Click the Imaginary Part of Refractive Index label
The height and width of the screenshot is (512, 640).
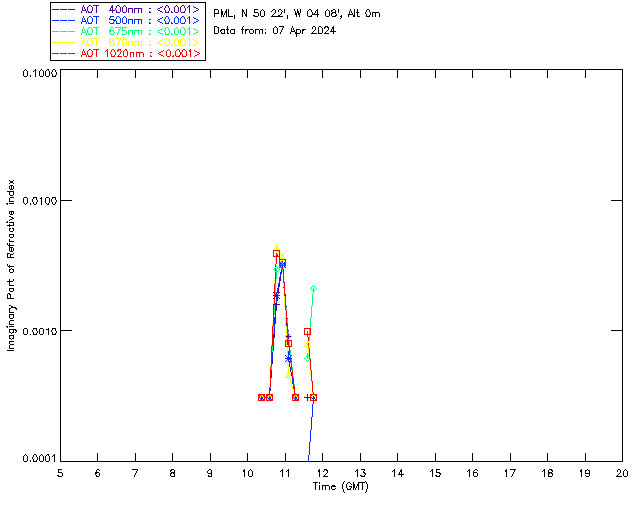tap(11, 265)
